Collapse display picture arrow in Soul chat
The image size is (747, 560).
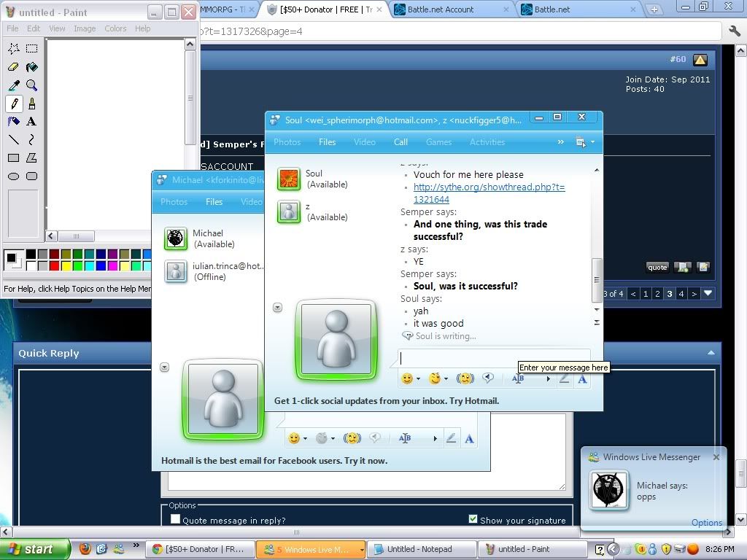(x=277, y=308)
